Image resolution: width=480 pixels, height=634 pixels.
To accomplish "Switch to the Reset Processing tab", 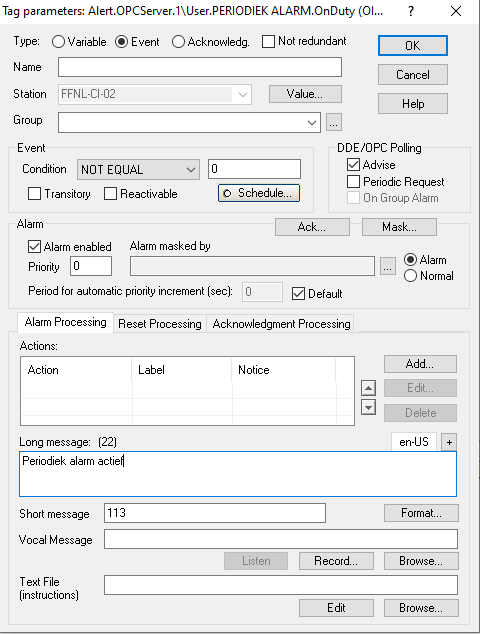I will pyautogui.click(x=160, y=324).
